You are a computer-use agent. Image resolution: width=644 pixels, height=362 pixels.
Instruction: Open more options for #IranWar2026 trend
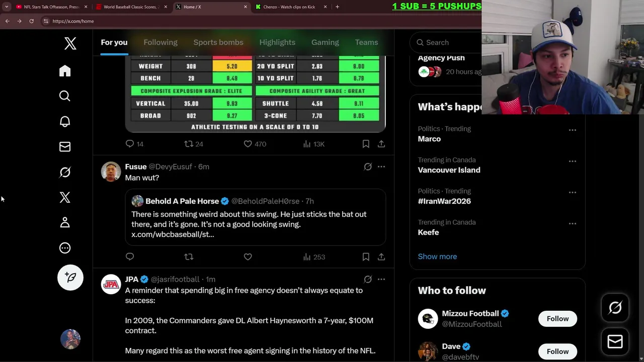[573, 192]
